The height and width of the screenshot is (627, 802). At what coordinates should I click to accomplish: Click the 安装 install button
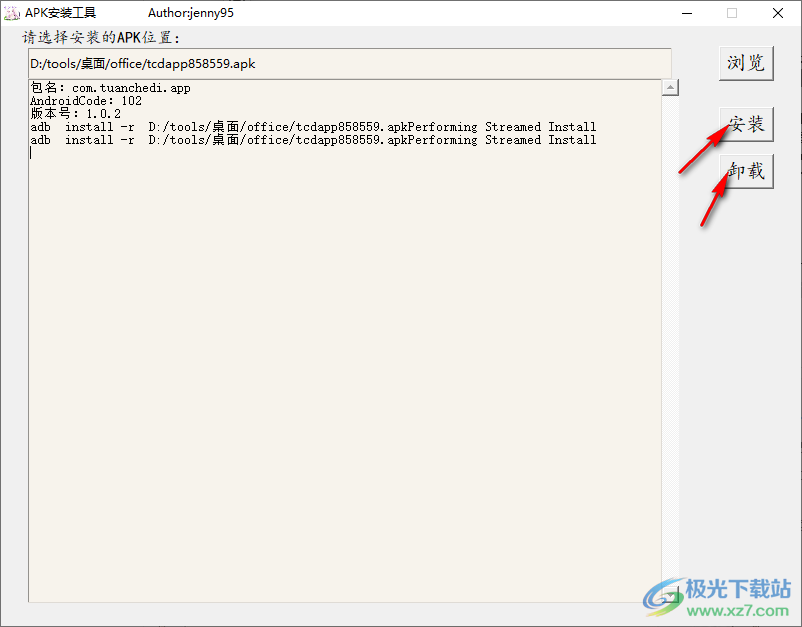tap(746, 124)
